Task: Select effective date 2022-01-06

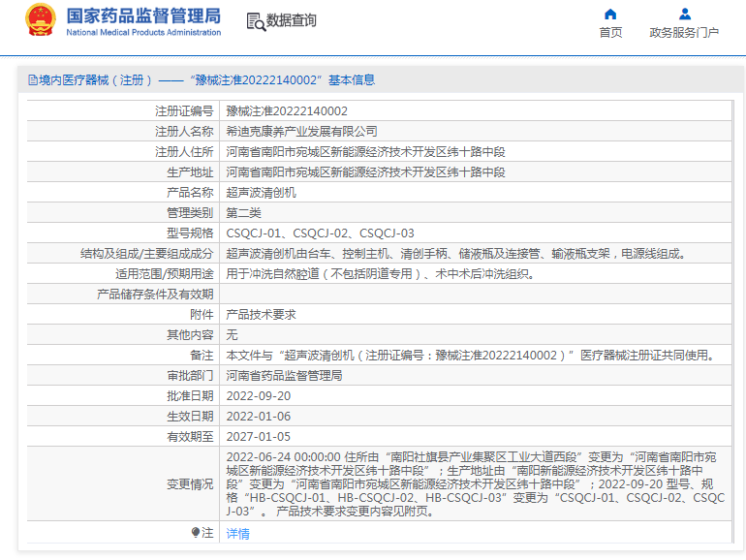Action: [259, 417]
